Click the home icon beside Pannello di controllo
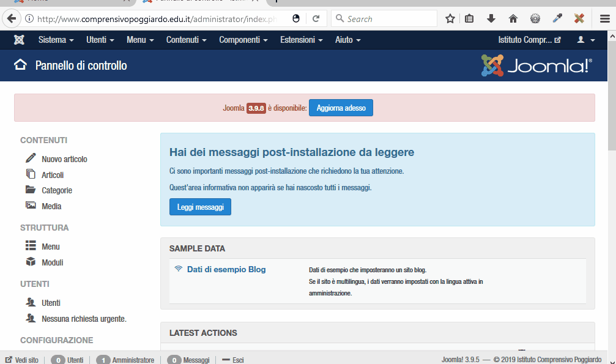This screenshot has height=364, width=616. 20,65
